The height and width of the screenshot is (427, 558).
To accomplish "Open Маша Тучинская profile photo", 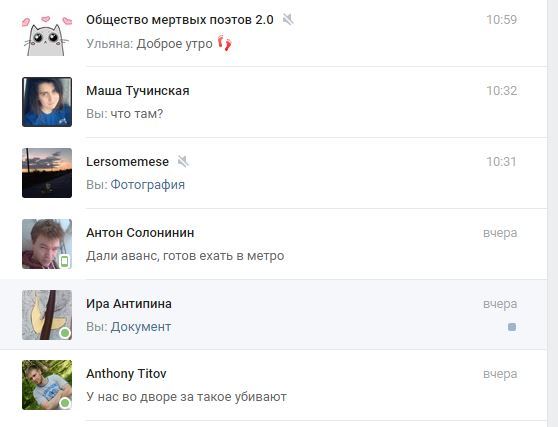I will 47,102.
